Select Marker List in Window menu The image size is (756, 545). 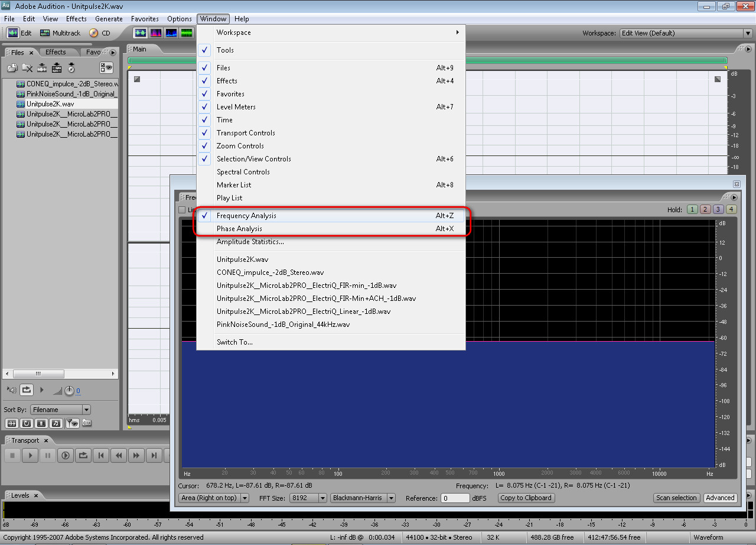pyautogui.click(x=331, y=185)
